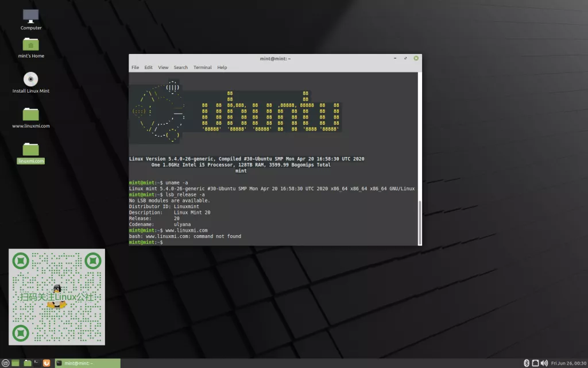Open the calendar clock Fri Jun 26

[568, 363]
